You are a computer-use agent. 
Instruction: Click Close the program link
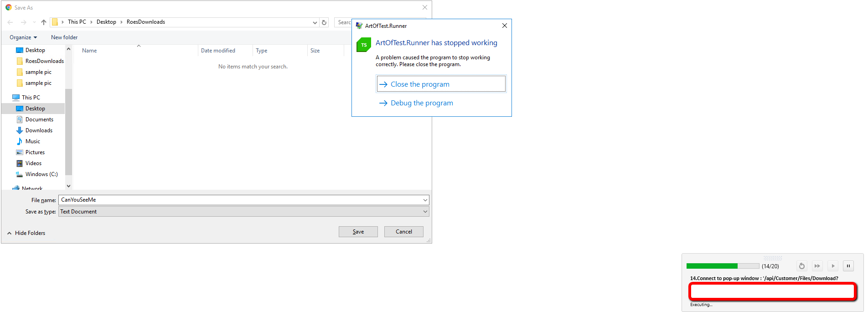420,84
